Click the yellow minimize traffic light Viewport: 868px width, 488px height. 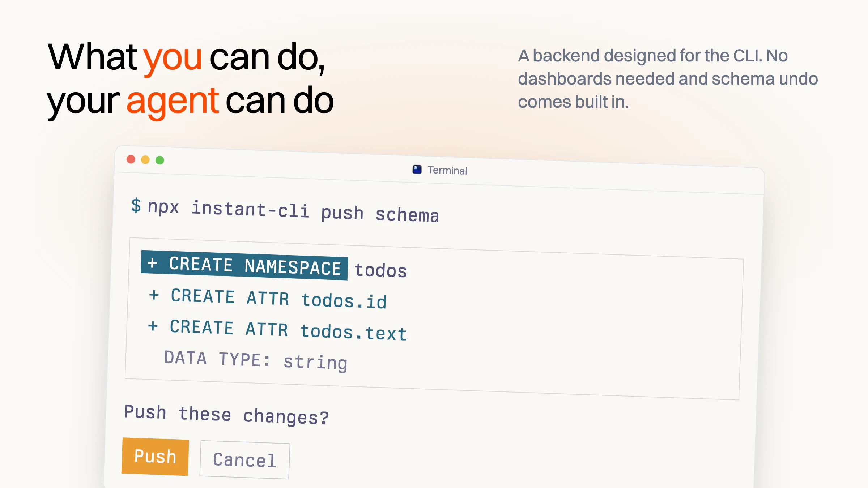coord(145,159)
